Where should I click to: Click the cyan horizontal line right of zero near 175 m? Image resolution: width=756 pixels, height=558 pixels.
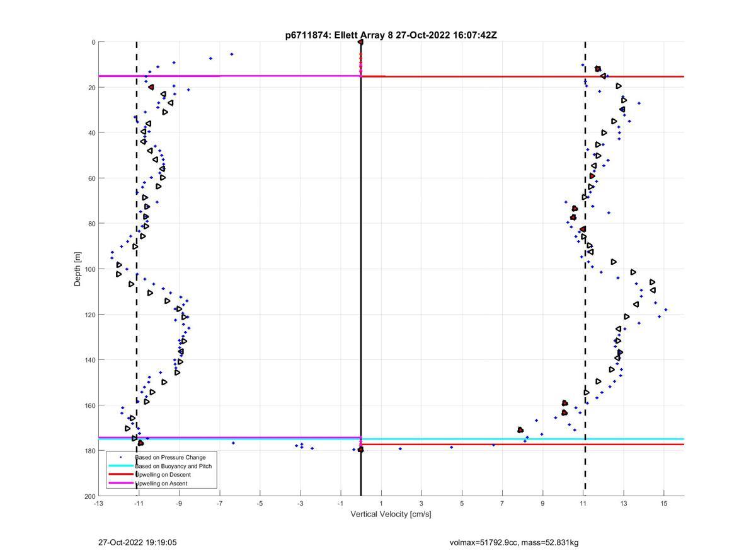523,439
